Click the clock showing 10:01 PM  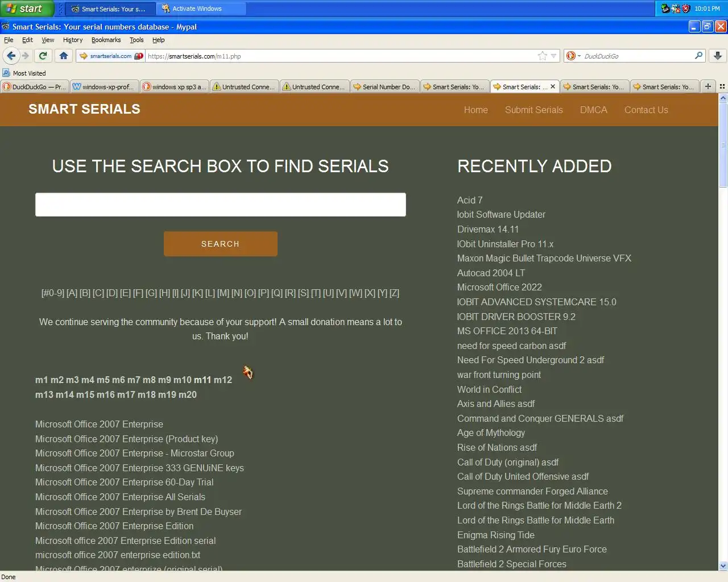tap(707, 9)
